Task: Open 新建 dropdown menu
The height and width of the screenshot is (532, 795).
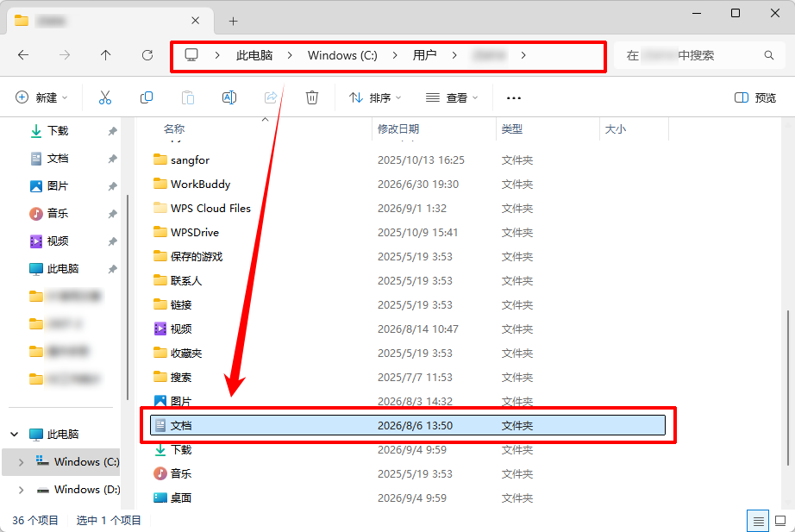Action: [x=41, y=97]
